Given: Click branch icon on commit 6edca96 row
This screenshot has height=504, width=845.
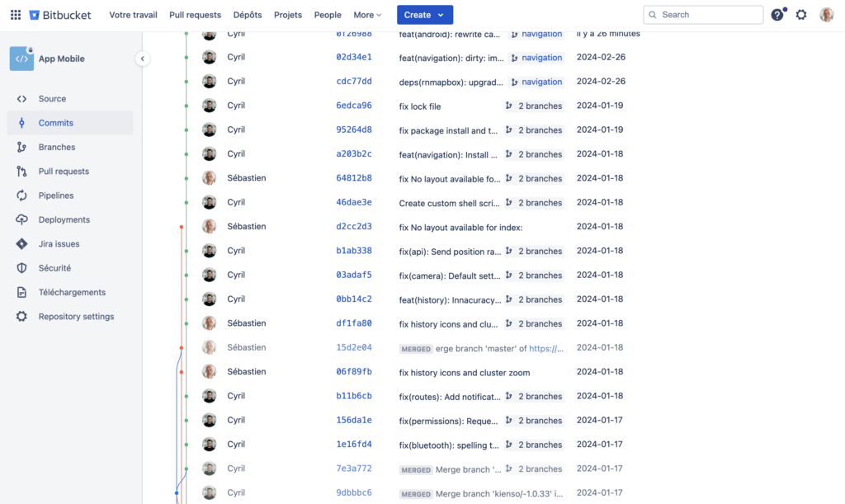Looking at the screenshot, I should [508, 106].
